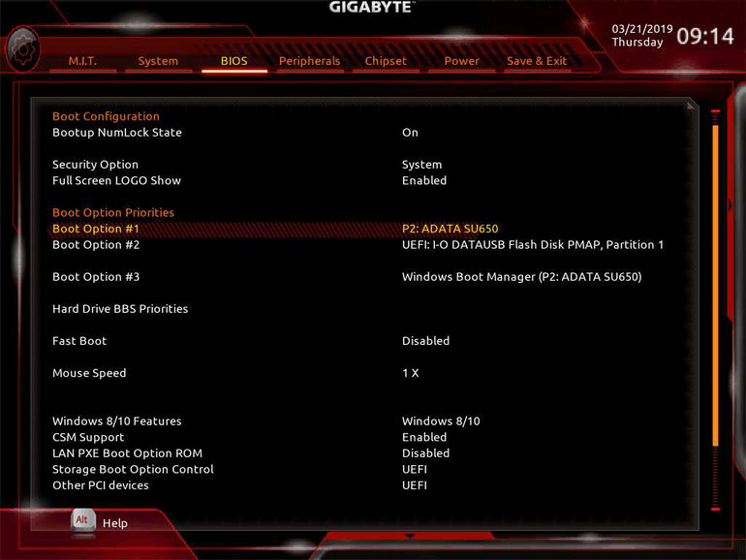Viewport: 746px width, 560px height.
Task: Open Boot Option #2 UEFI I-O DATA value
Action: pos(533,244)
